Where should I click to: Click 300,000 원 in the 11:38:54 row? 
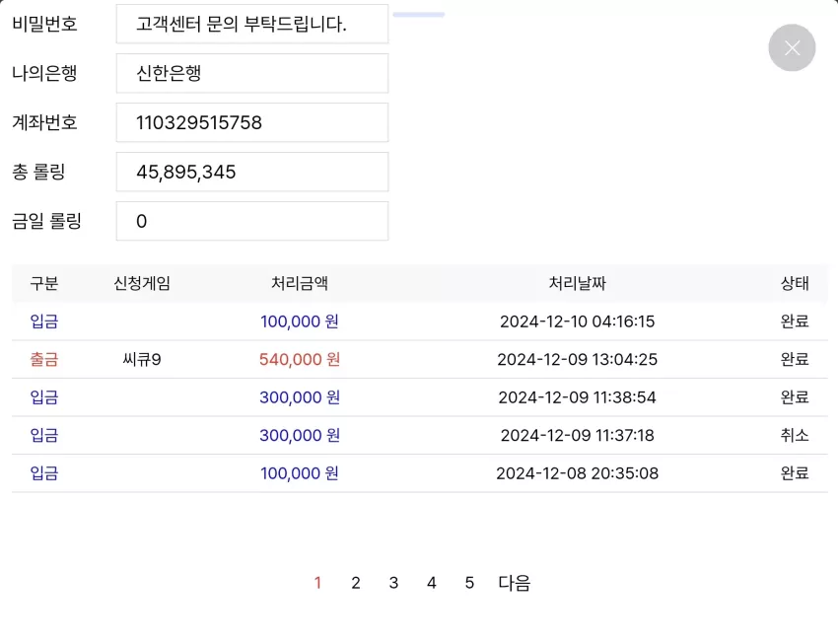pos(300,397)
